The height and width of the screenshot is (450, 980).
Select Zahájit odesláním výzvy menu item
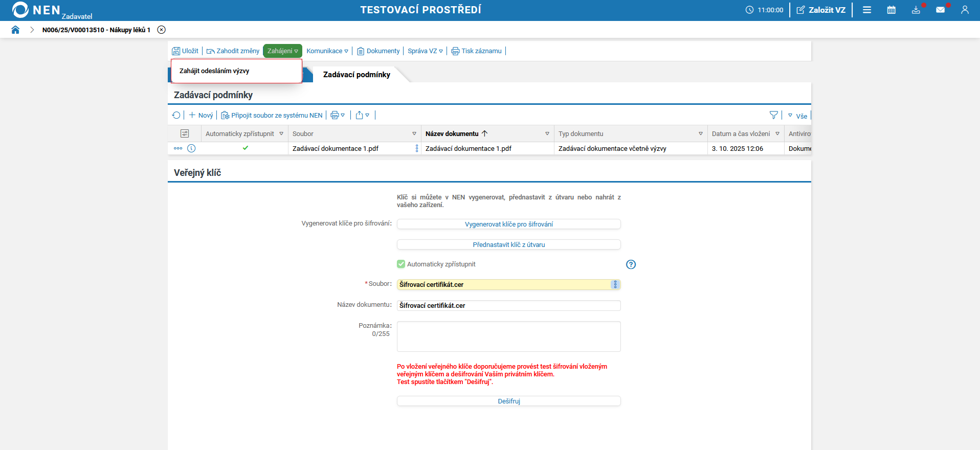coord(214,71)
